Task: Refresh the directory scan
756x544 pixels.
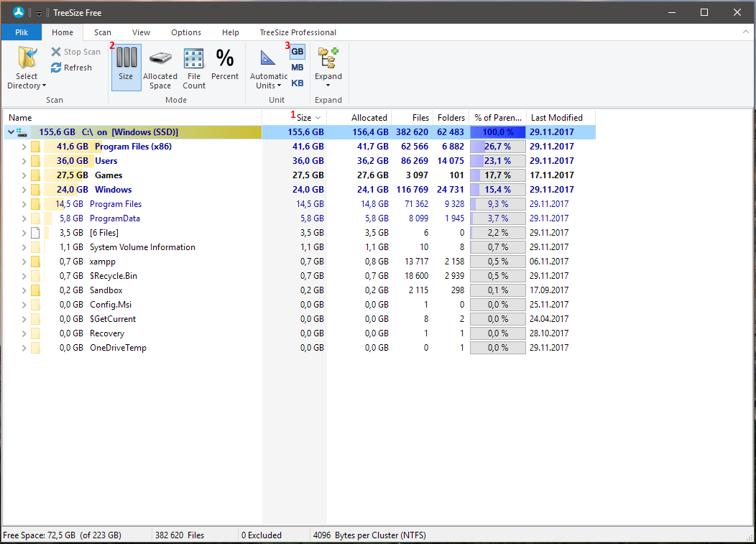Action: [x=71, y=68]
